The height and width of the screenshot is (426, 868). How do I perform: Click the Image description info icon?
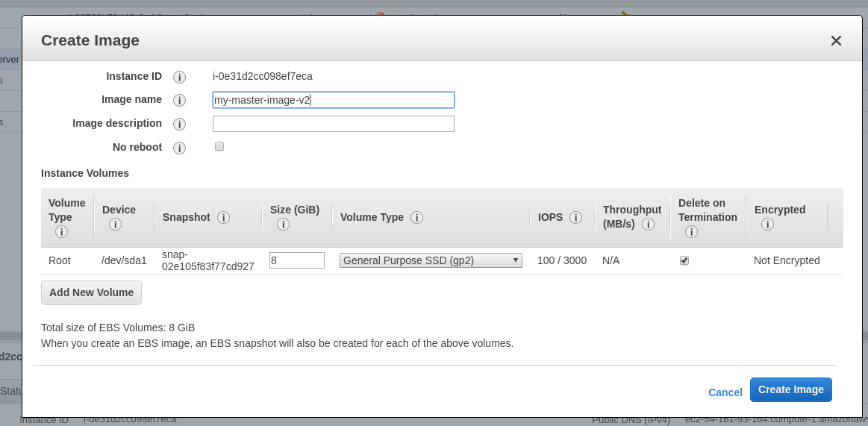tap(179, 124)
